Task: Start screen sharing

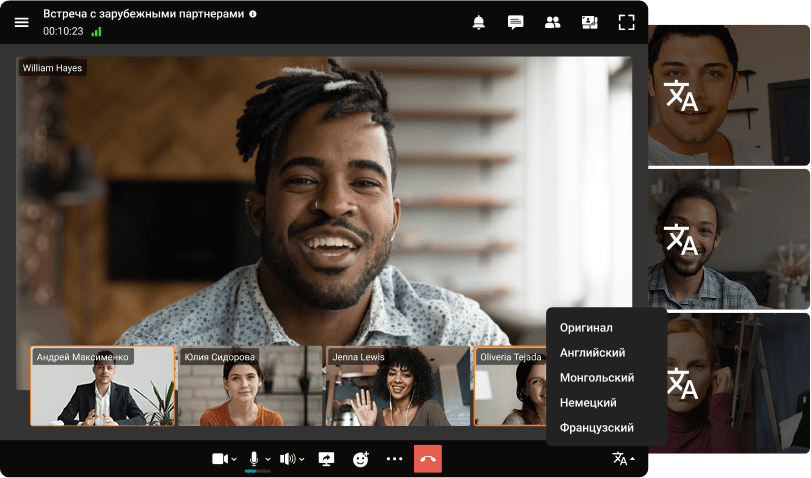Action: point(326,459)
